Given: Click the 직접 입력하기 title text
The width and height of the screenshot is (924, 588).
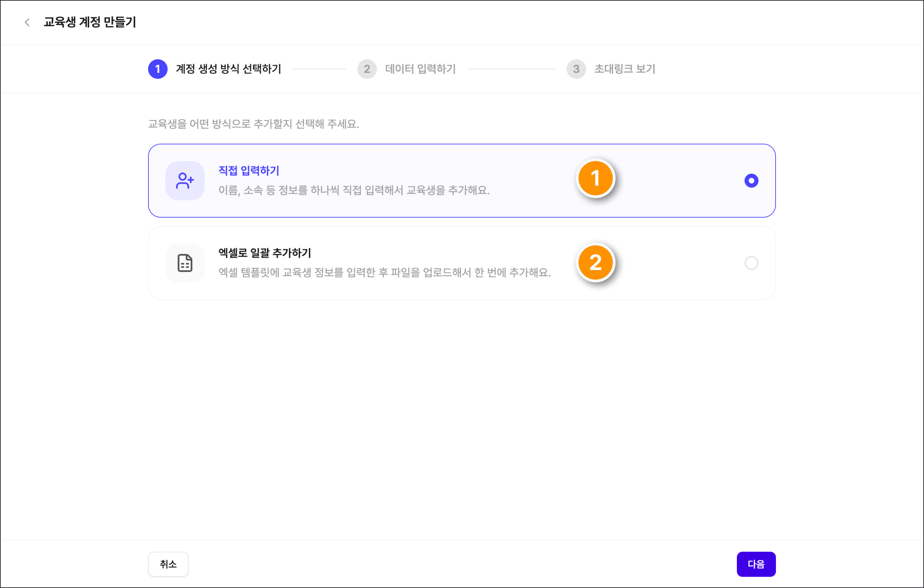Looking at the screenshot, I should point(249,171).
